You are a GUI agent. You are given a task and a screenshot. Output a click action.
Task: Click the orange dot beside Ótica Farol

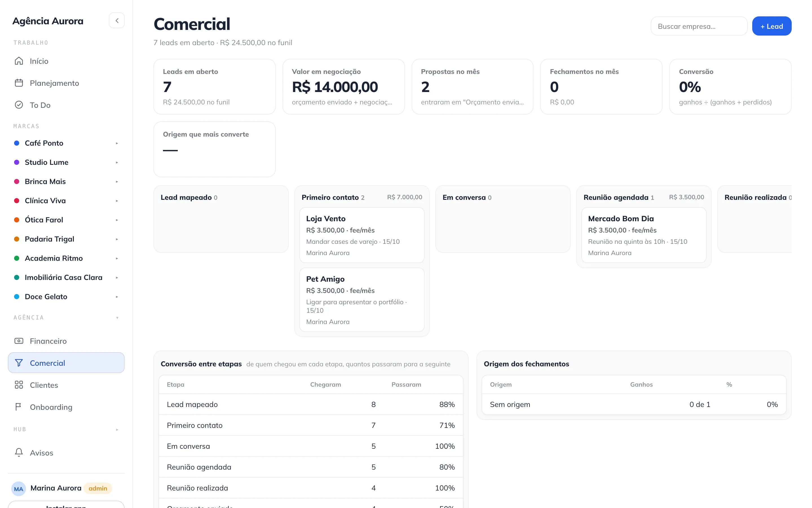16,220
